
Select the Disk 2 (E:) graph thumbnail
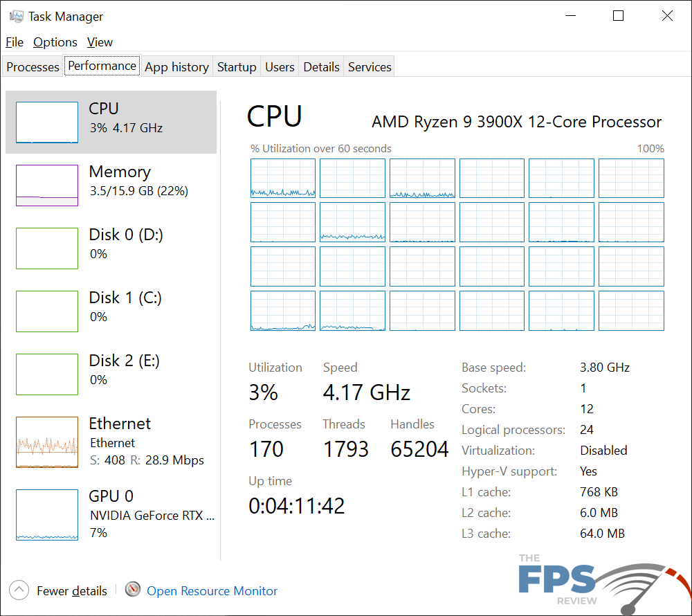pyautogui.click(x=47, y=374)
